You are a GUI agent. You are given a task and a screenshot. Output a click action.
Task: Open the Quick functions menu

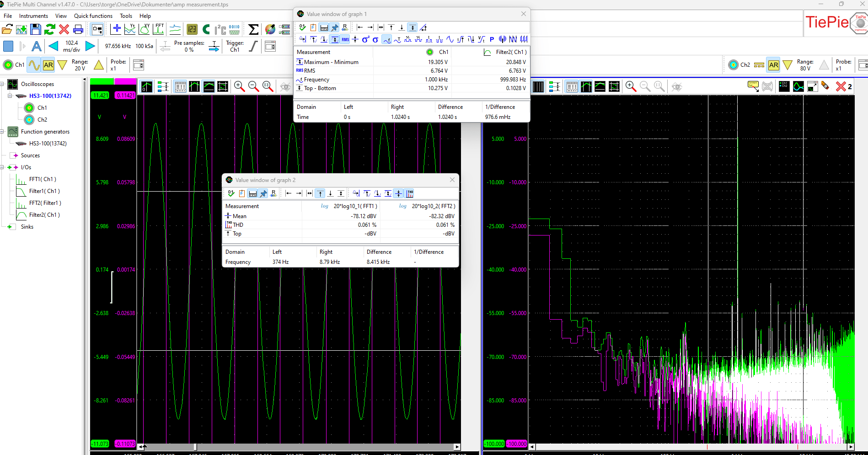tap(93, 16)
